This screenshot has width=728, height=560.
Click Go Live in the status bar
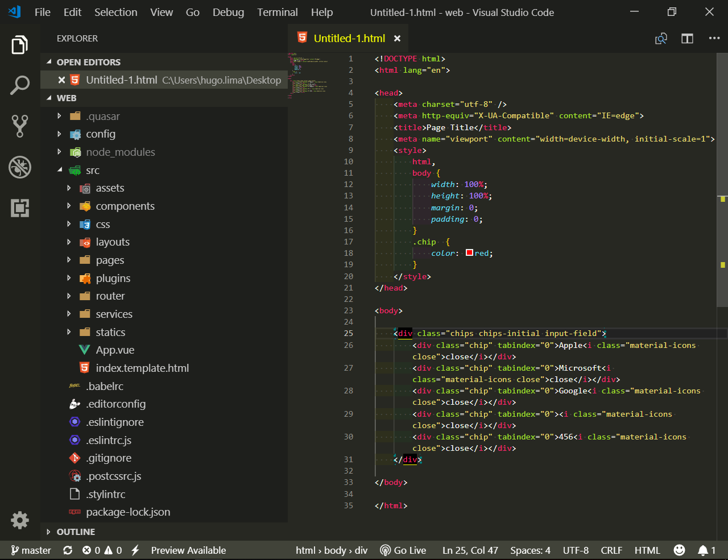(404, 550)
